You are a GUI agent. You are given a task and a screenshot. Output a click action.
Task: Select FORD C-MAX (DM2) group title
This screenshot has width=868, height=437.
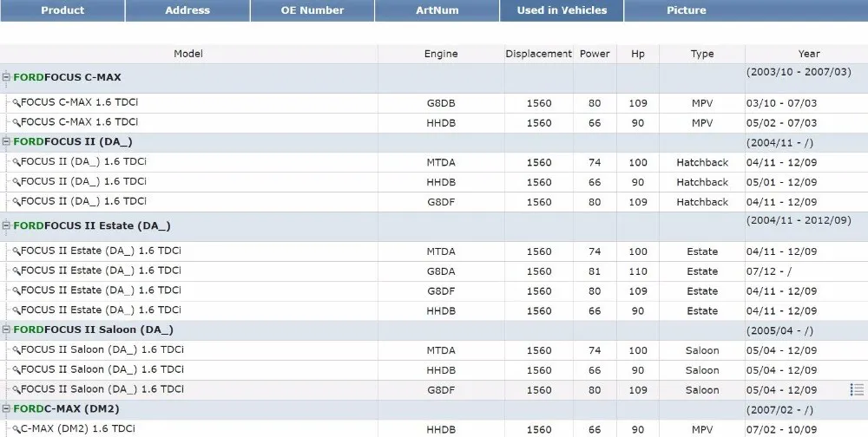(x=67, y=408)
